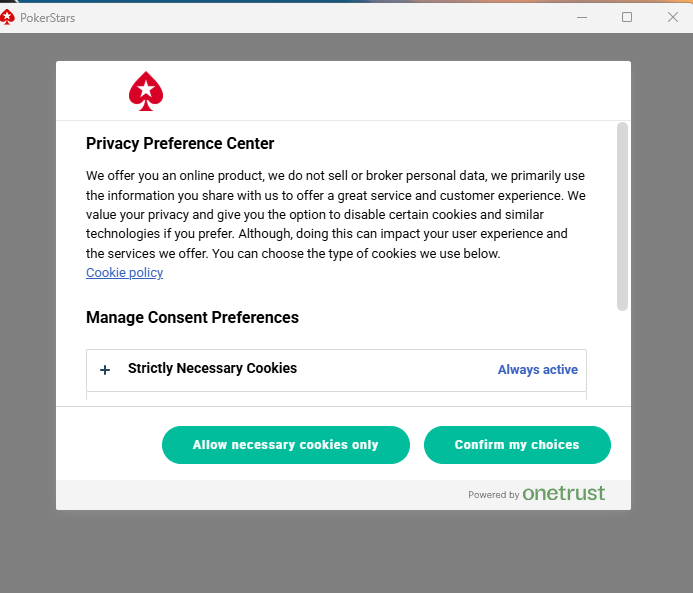Click the privacy description paragraph text
The width and height of the screenshot is (693, 593).
(335, 214)
